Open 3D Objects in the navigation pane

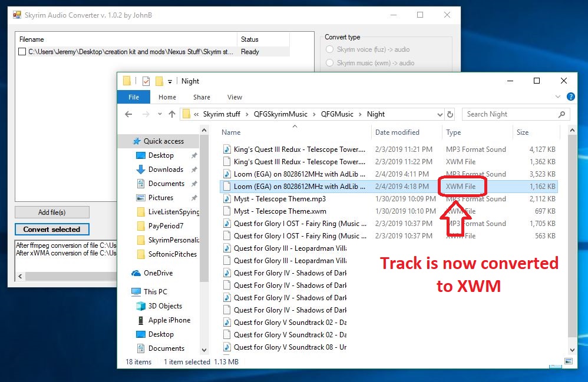(165, 306)
